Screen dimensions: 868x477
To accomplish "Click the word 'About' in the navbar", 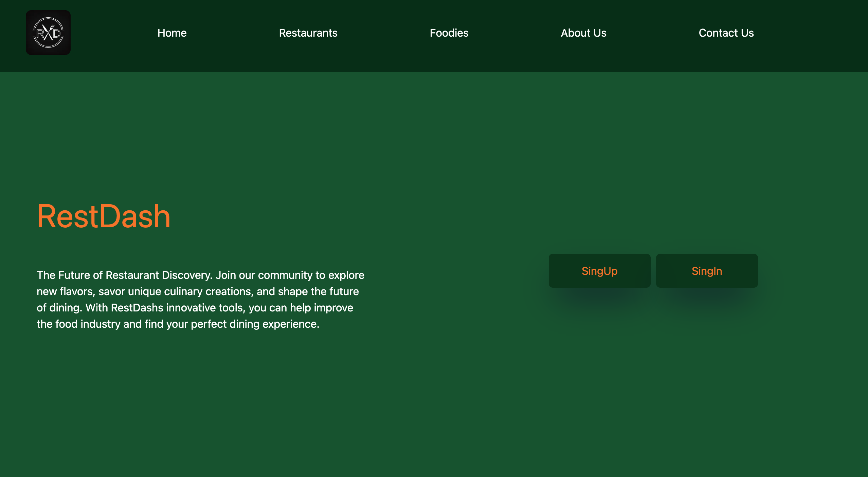I will click(576, 33).
